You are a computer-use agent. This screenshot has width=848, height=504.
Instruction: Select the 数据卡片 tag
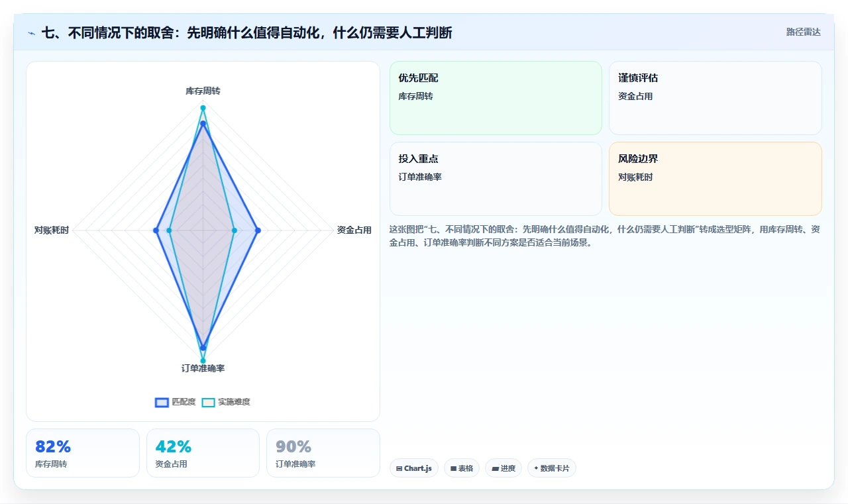click(x=552, y=468)
